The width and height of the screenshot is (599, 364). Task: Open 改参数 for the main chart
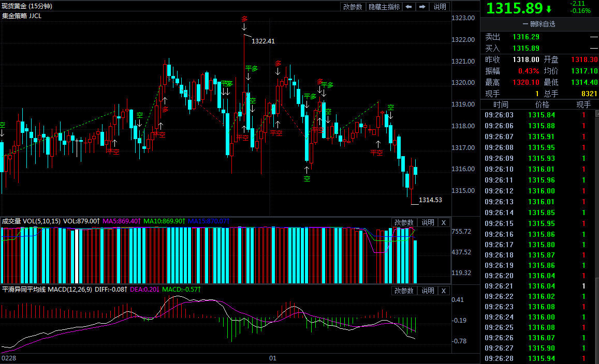tap(352, 7)
